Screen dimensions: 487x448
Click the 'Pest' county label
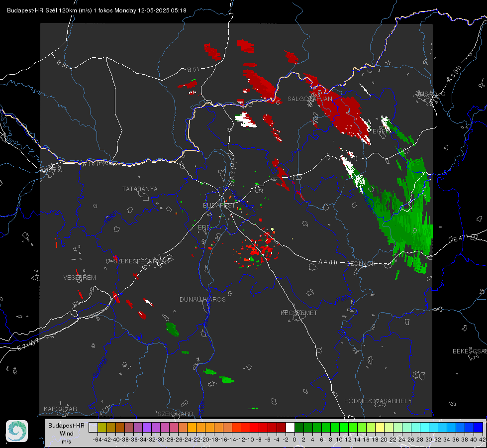[x=342, y=299]
